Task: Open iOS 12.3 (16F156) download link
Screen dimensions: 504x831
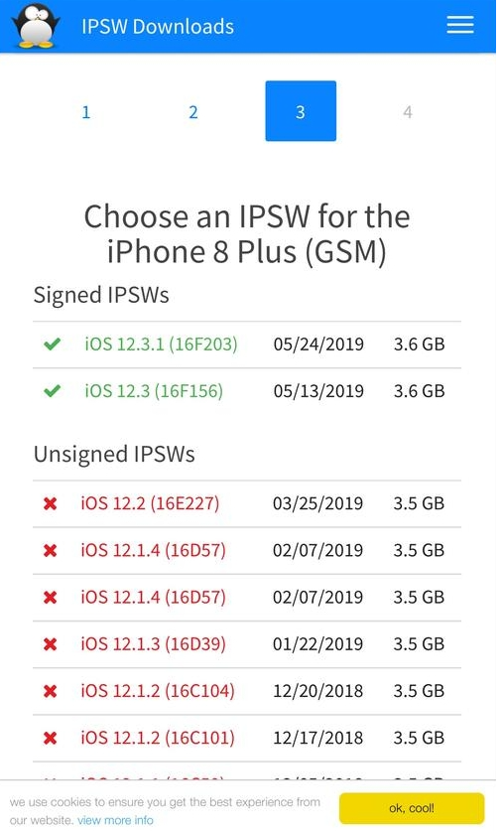Action: click(x=154, y=391)
